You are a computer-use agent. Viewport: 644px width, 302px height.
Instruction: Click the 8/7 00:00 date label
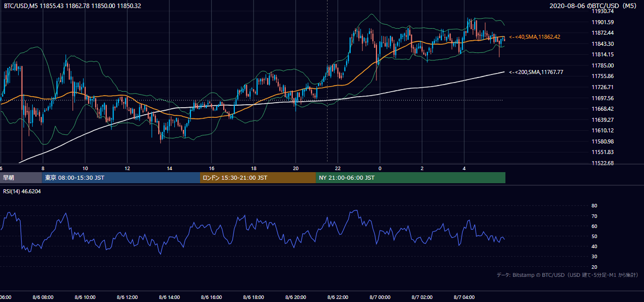point(380,297)
